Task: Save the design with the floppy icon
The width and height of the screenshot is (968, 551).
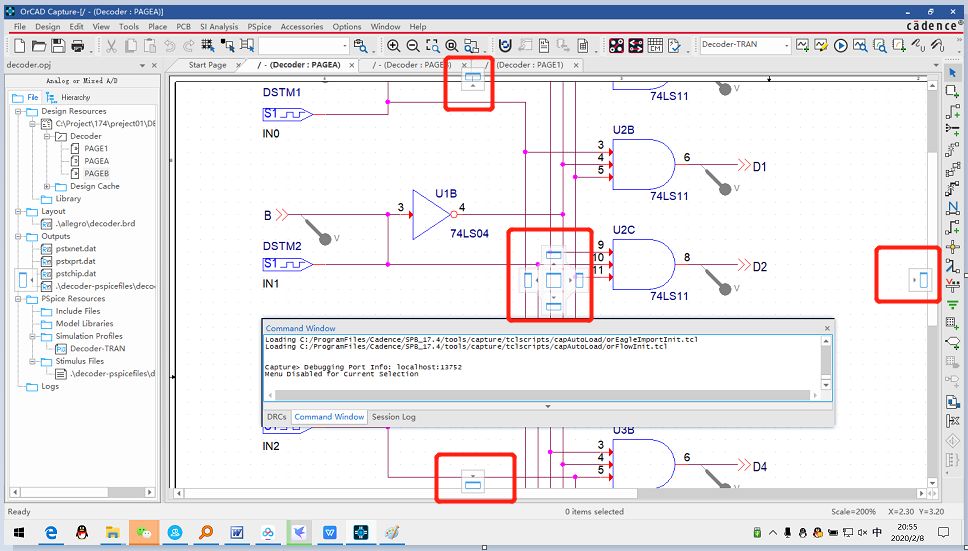Action: [x=58, y=46]
